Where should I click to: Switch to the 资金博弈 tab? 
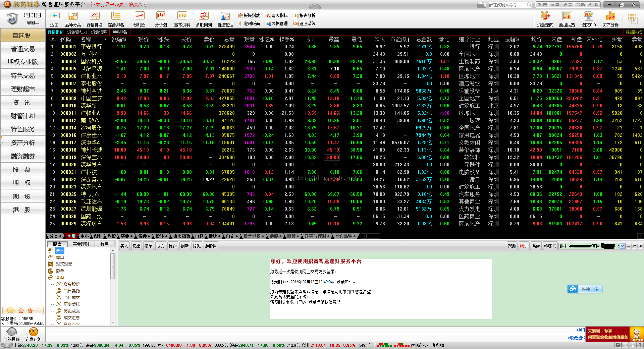[x=99, y=32]
